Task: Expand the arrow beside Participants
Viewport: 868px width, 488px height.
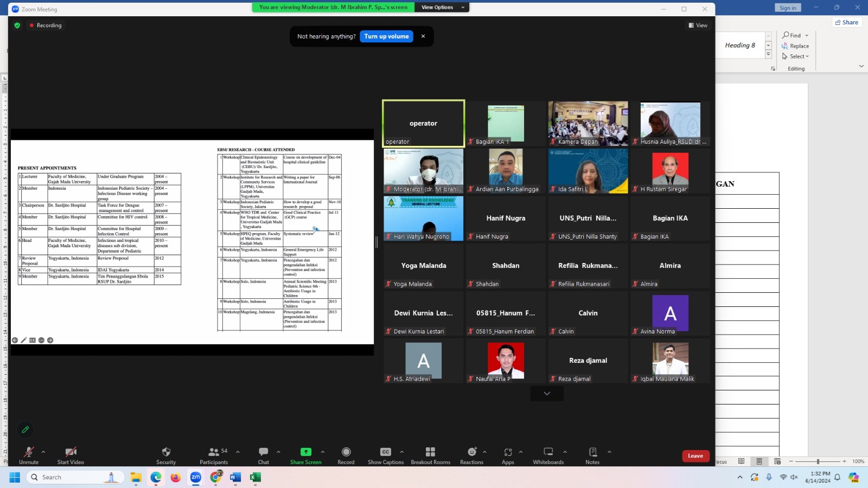Action: 238,452
